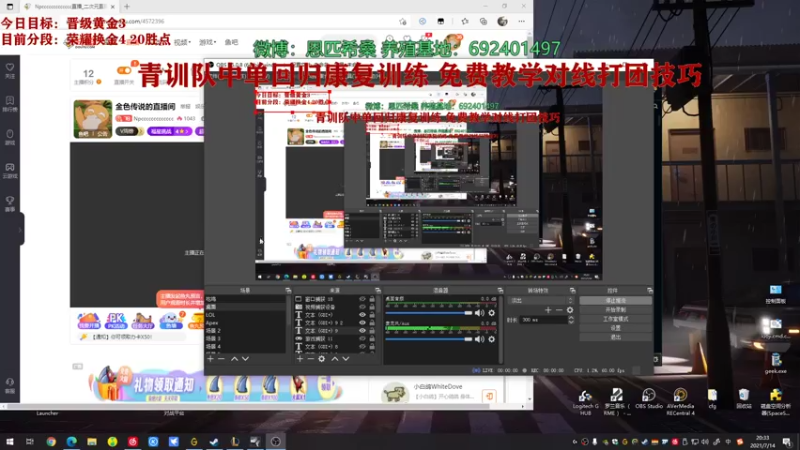Open the 淡出 transition type dropdown
Viewport: 800px width, 450px height.
pyautogui.click(x=540, y=301)
